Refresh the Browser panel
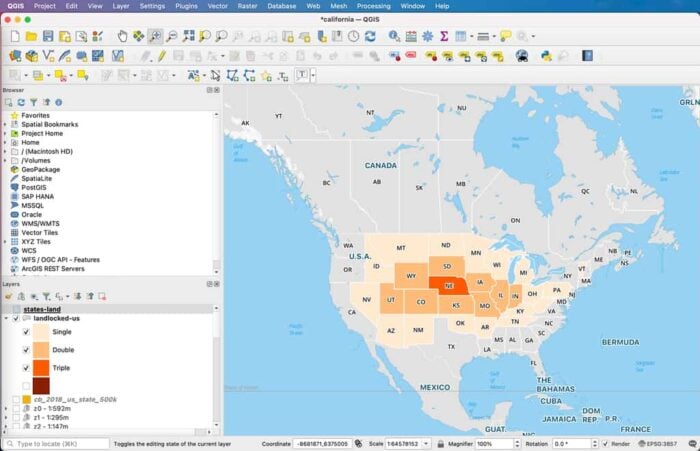Viewport: 700px width, 451px height. tap(21, 102)
